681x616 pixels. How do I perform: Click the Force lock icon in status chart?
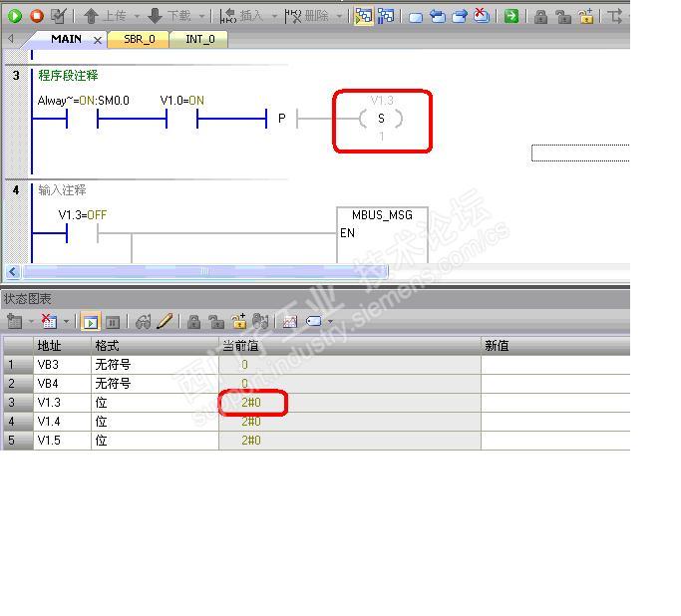point(194,322)
